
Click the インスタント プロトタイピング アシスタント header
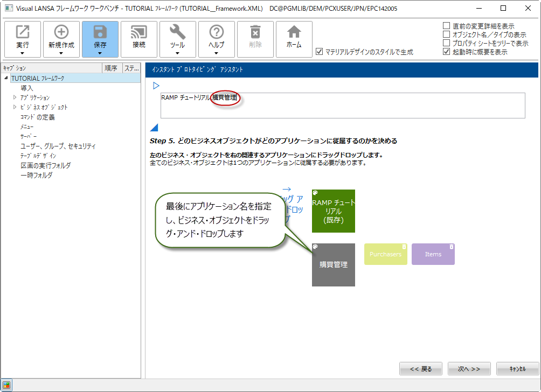[x=197, y=69]
